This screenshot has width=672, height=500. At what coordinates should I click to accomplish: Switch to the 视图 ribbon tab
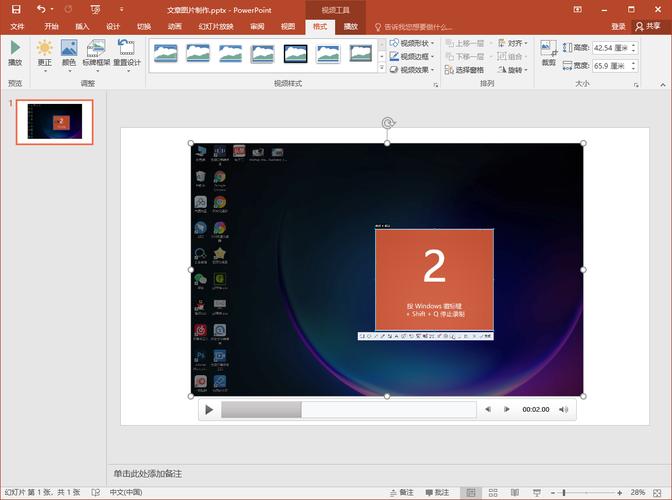pyautogui.click(x=288, y=27)
